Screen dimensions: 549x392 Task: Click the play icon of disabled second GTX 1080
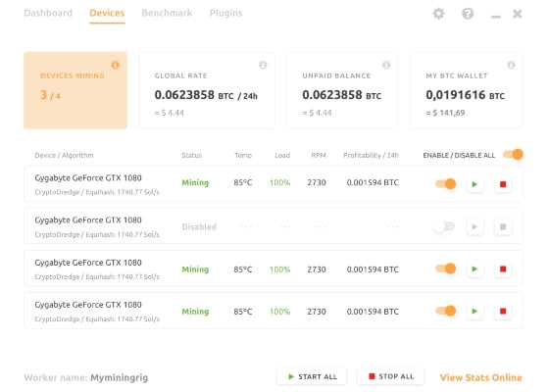[474, 226]
